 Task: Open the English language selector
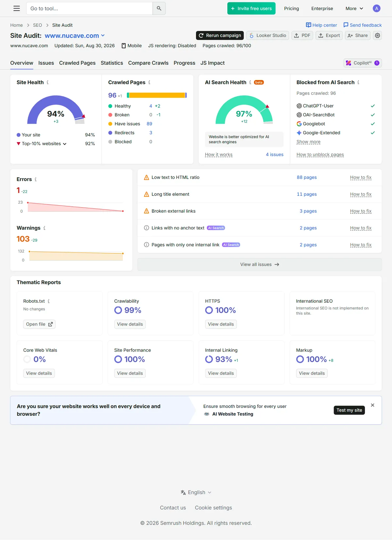point(196,492)
